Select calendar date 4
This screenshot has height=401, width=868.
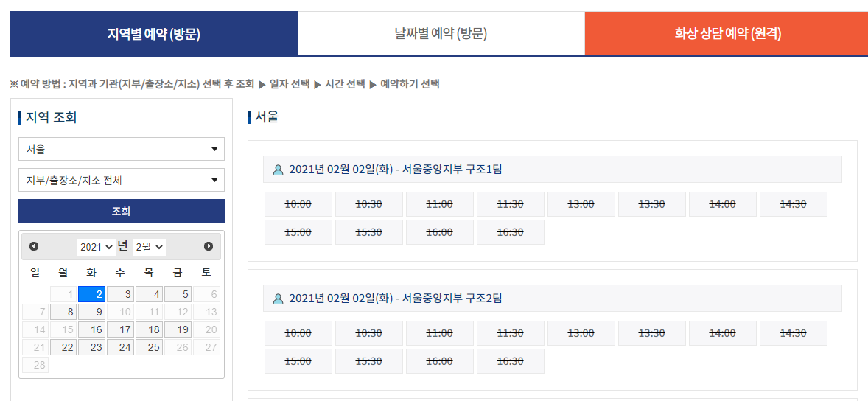(150, 294)
